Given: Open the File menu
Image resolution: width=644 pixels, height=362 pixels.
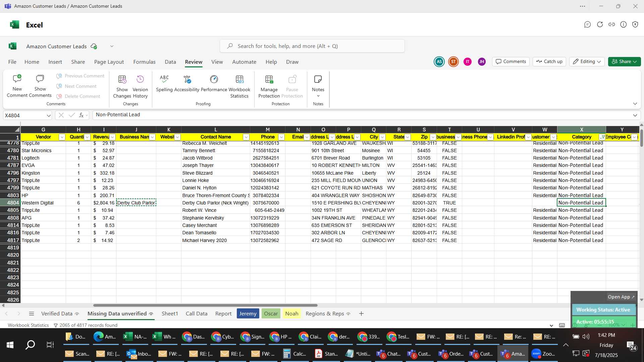Looking at the screenshot, I should pos(12,62).
